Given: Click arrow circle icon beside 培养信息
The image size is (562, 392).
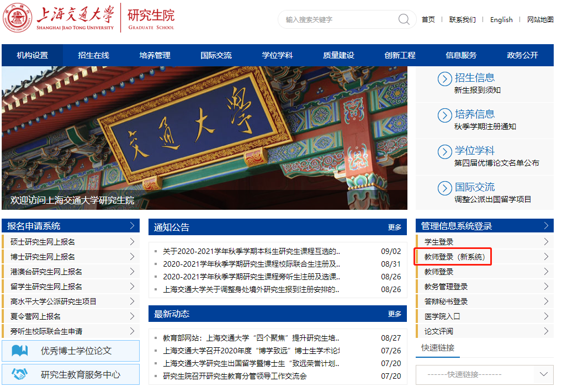Looking at the screenshot, I should (444, 115).
